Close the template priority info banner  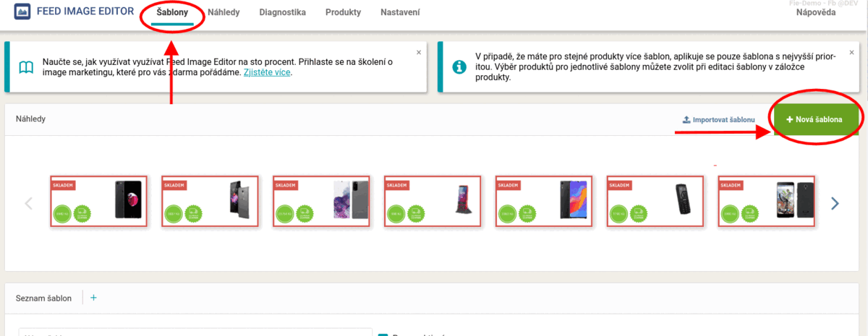pos(852,52)
